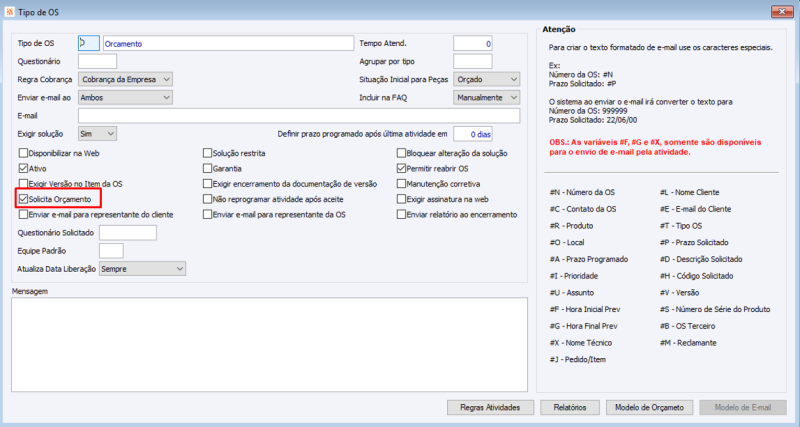Viewport: 800px width, 427px height.
Task: Select #E - E-mail do Cliente text
Action: 695,209
